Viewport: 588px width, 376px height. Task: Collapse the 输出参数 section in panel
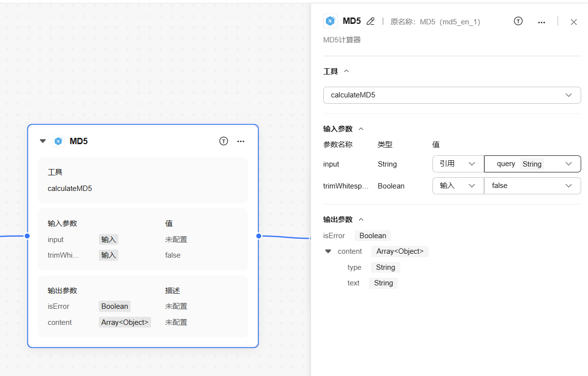click(x=361, y=220)
